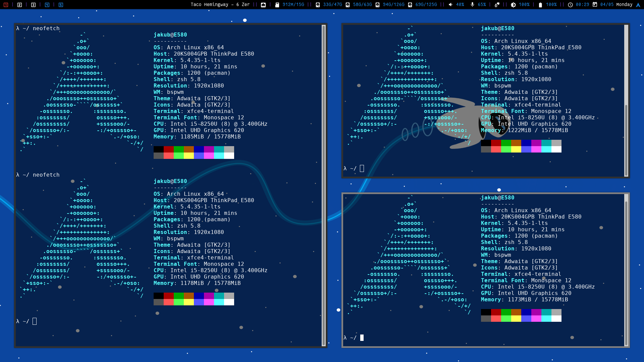Click the microphone icon in bar
Image resolution: width=644 pixels, height=362 pixels.
tap(472, 5)
